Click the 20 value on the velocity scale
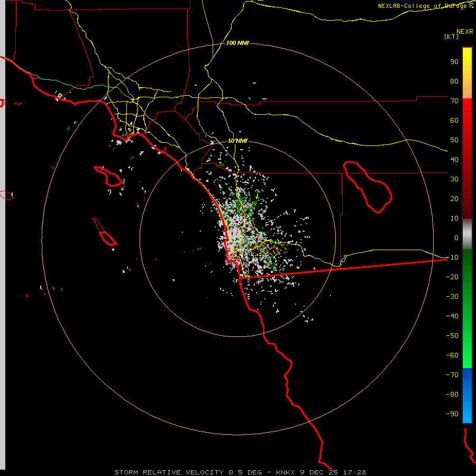Screen dimensions: 476x476 coord(454,198)
